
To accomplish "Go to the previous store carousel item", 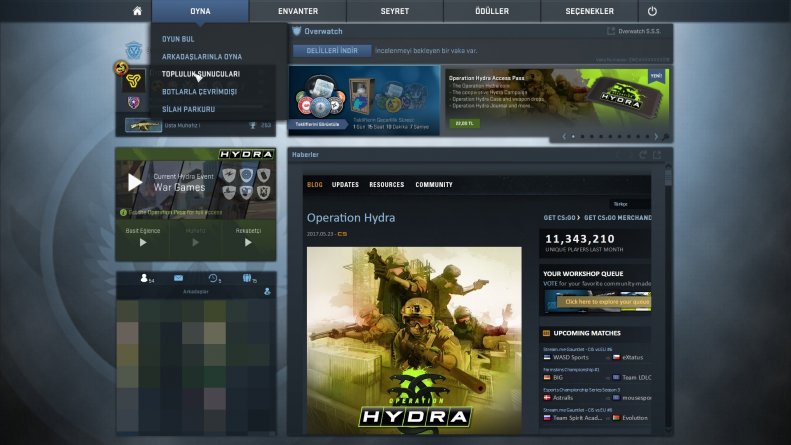I will coord(564,136).
